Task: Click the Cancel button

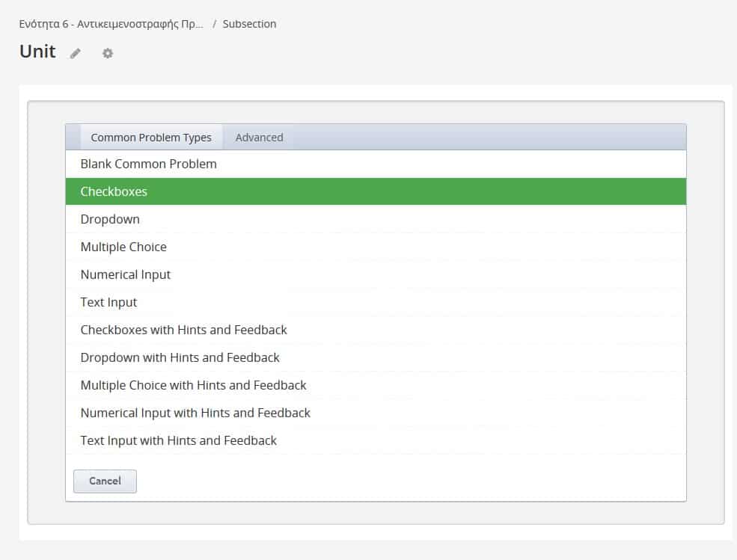Action: coord(105,481)
